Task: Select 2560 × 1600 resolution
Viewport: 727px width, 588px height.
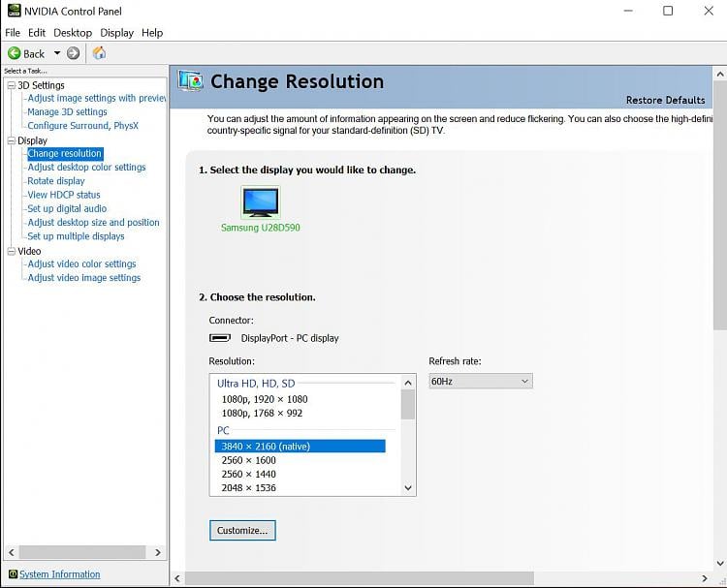Action: pos(248,460)
